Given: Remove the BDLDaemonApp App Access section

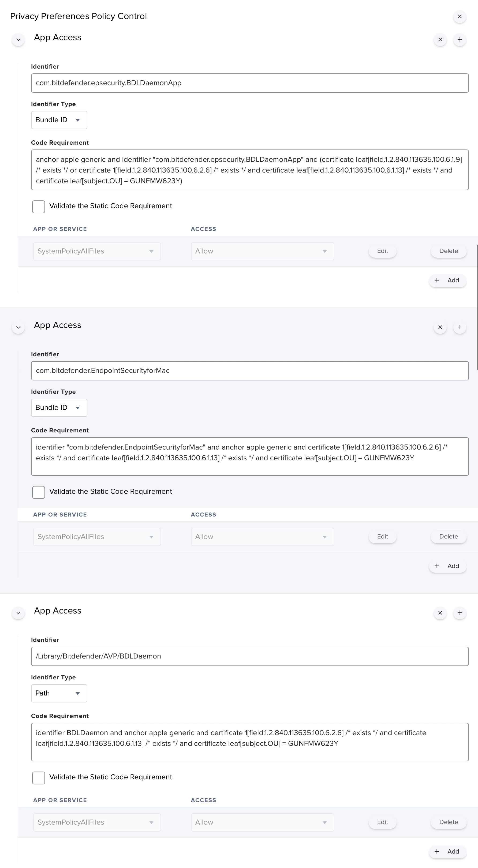Looking at the screenshot, I should [440, 40].
